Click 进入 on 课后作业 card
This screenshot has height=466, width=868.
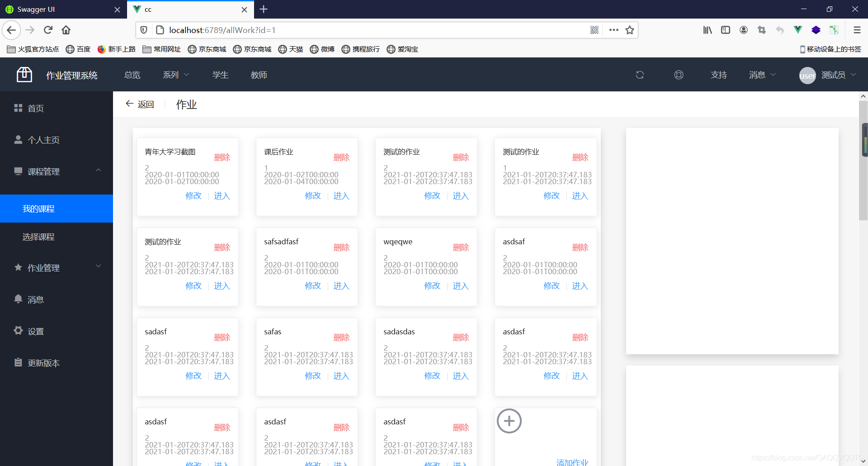[x=341, y=195]
